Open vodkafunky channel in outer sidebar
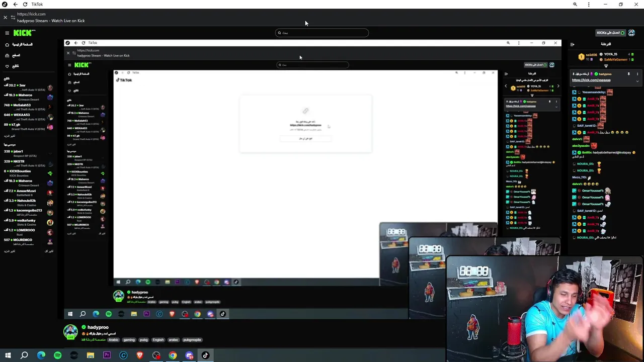Screen dimensions: 644x362 [28, 222]
